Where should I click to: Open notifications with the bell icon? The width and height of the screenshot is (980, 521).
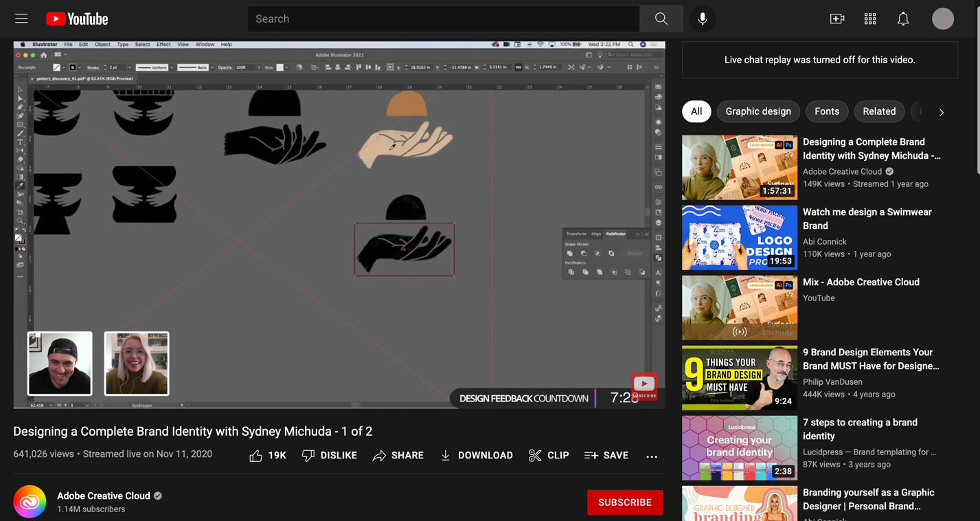pyautogui.click(x=903, y=19)
